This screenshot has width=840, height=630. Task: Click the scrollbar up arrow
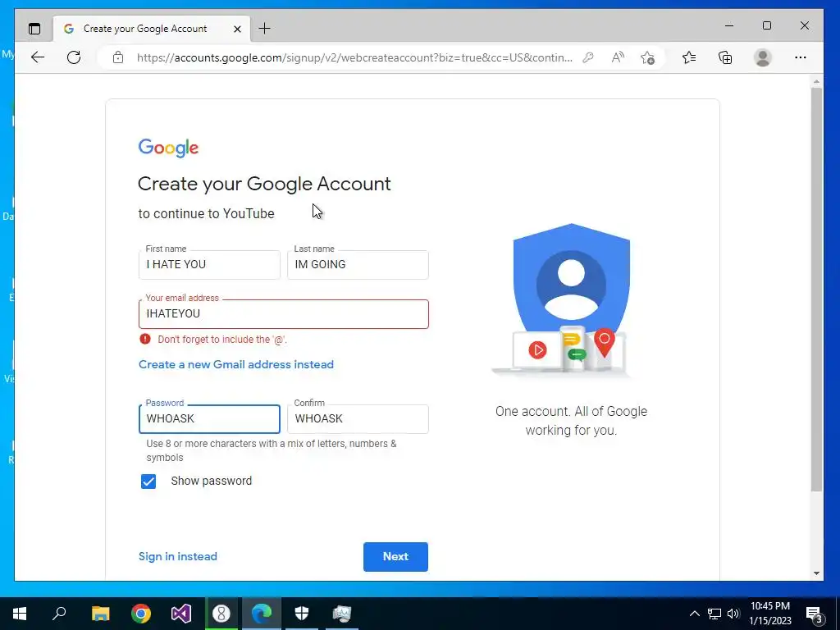(816, 81)
